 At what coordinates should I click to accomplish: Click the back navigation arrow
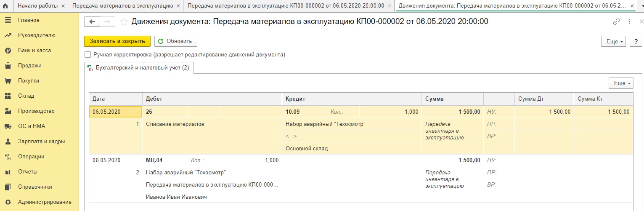click(93, 22)
